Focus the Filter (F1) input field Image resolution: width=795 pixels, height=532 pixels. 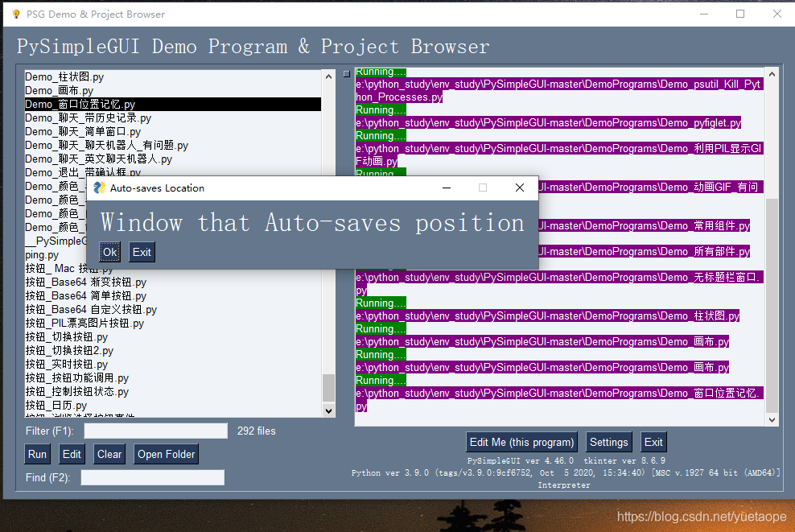[155, 431]
